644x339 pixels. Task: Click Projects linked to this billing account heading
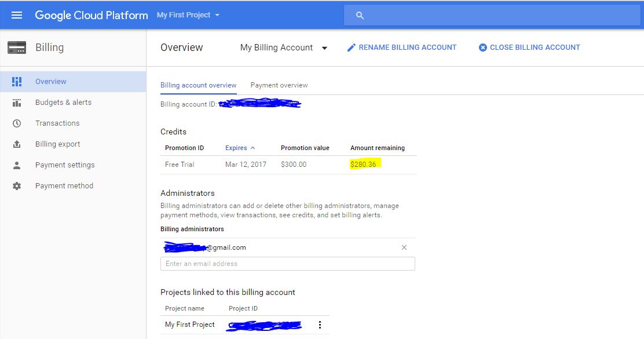click(x=228, y=293)
